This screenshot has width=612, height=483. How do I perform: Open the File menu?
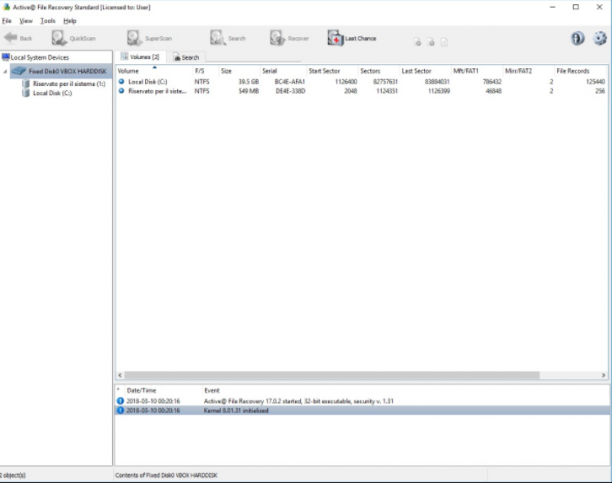tap(7, 21)
